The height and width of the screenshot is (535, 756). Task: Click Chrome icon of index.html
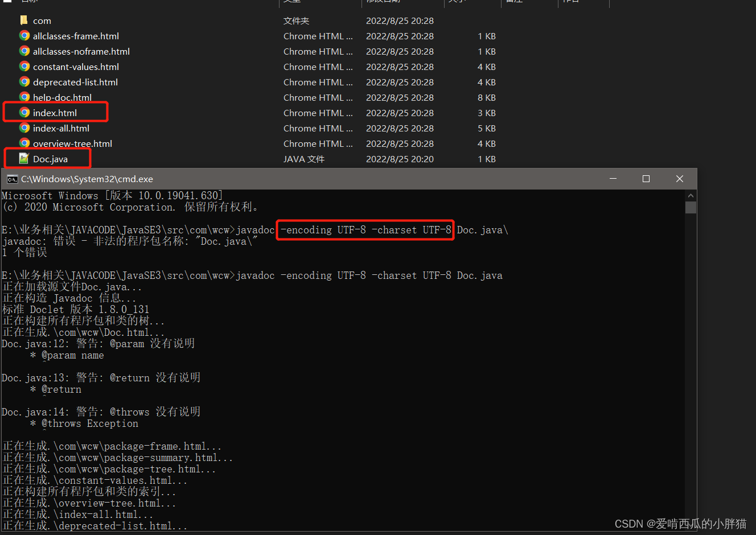(x=24, y=113)
